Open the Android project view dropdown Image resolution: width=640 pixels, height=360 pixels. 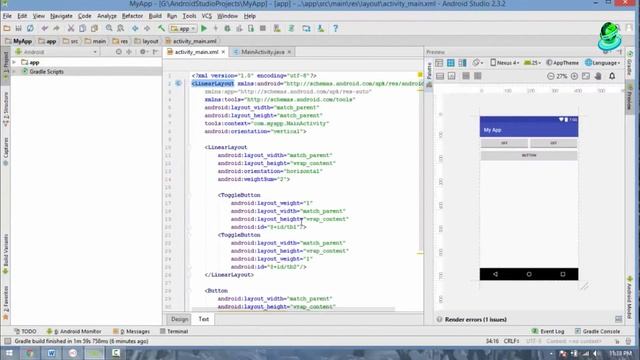[56, 52]
